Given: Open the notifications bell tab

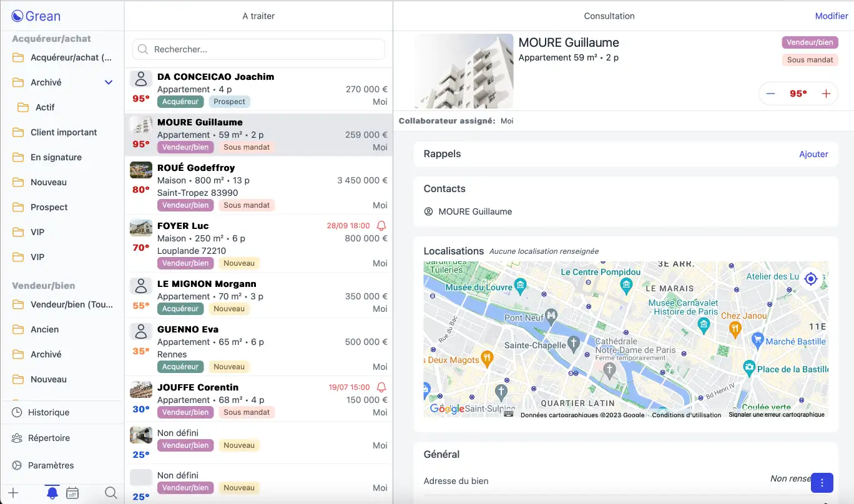Looking at the screenshot, I should [x=52, y=493].
